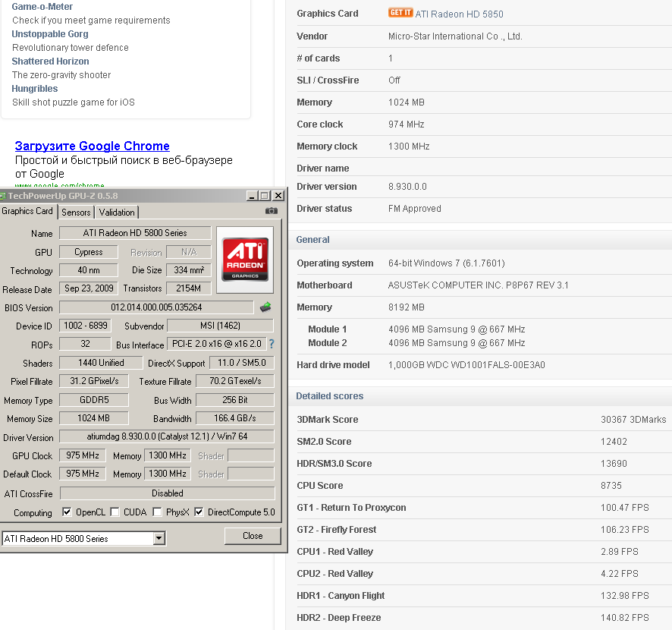Click the ATI CrossFire Disabled field
The height and width of the screenshot is (630, 672).
[x=167, y=493]
